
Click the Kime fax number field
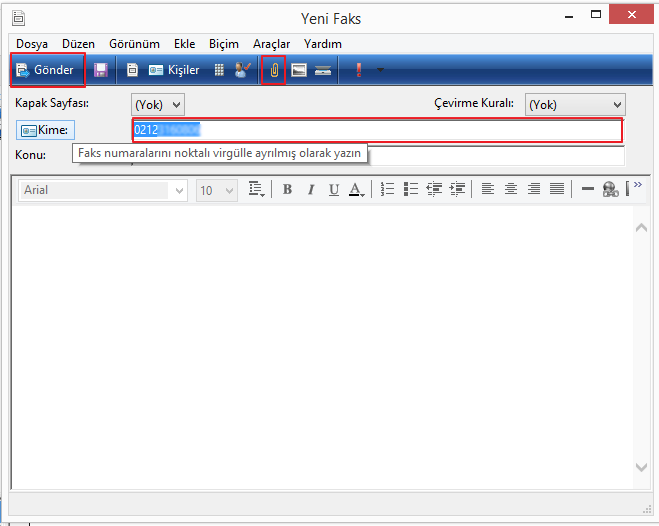(x=377, y=130)
